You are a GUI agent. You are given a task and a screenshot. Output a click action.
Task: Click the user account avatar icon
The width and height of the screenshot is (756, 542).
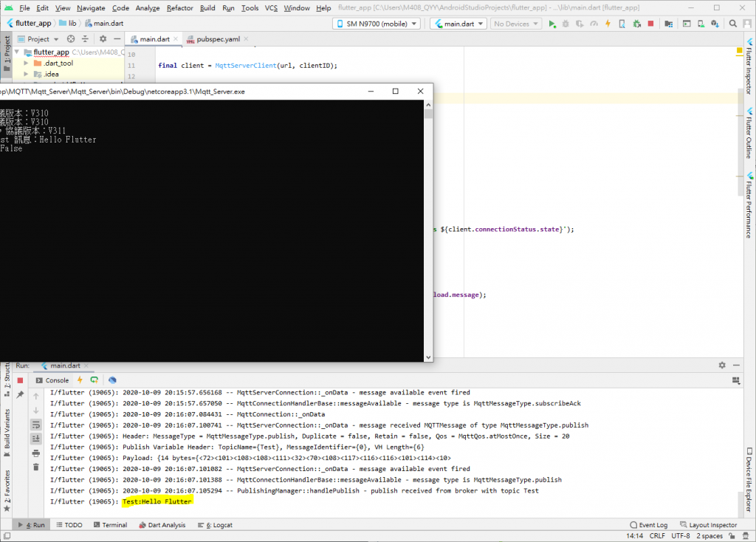(747, 24)
